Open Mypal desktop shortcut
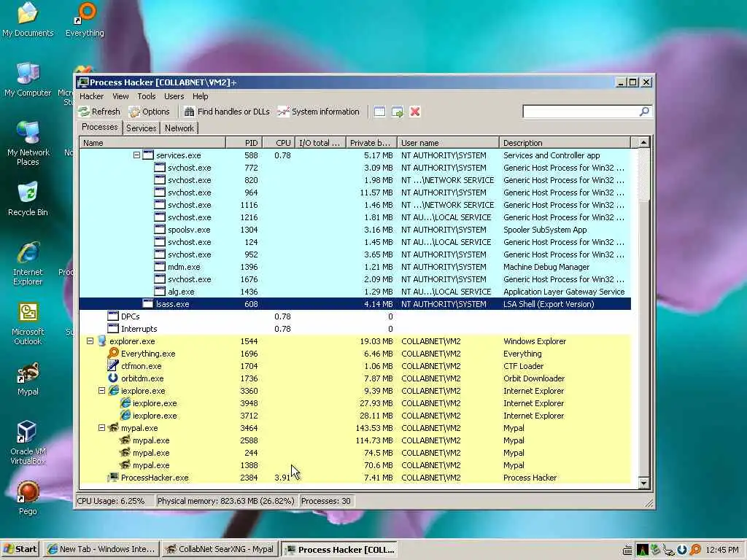Viewport: 747px width, 560px height. [28, 379]
